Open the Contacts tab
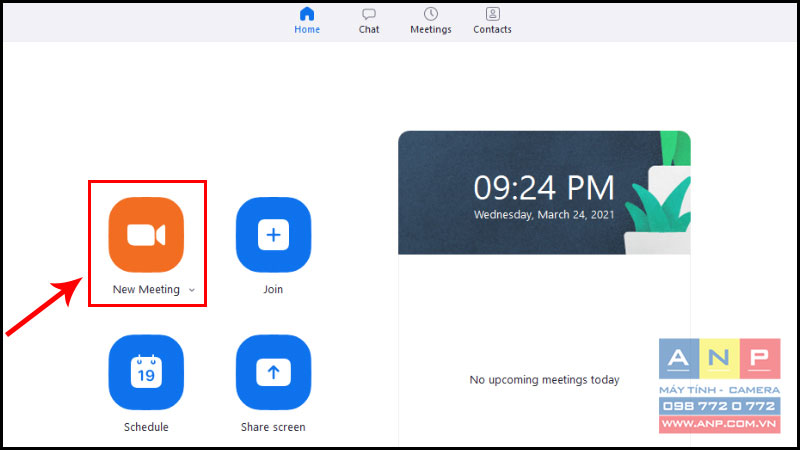Screen dimensions: 800x450 point(492,21)
